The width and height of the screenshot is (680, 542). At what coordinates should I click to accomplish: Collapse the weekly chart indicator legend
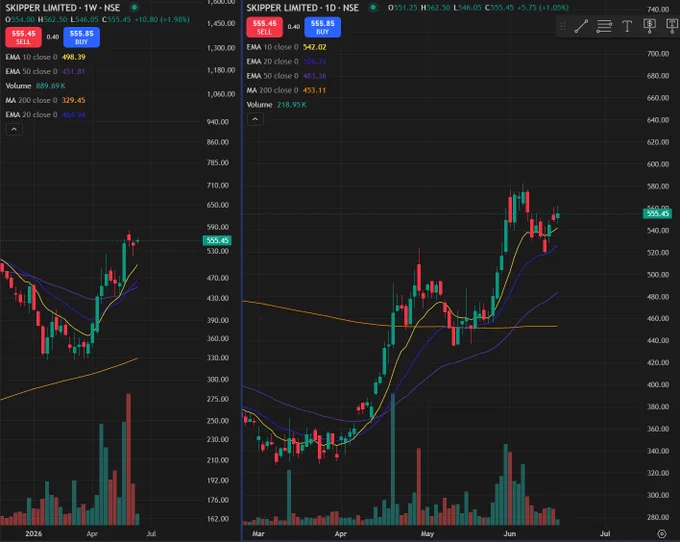click(14, 129)
